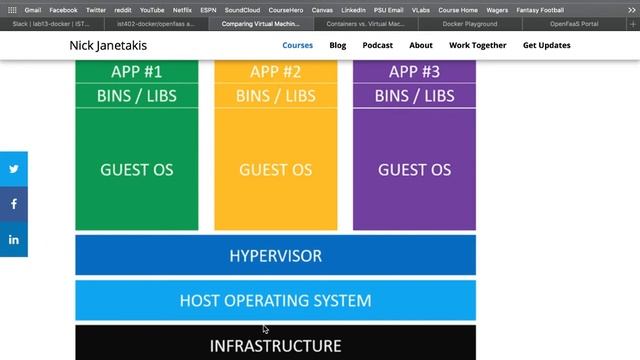
Task: Open the Get Updates nav item
Action: (547, 45)
